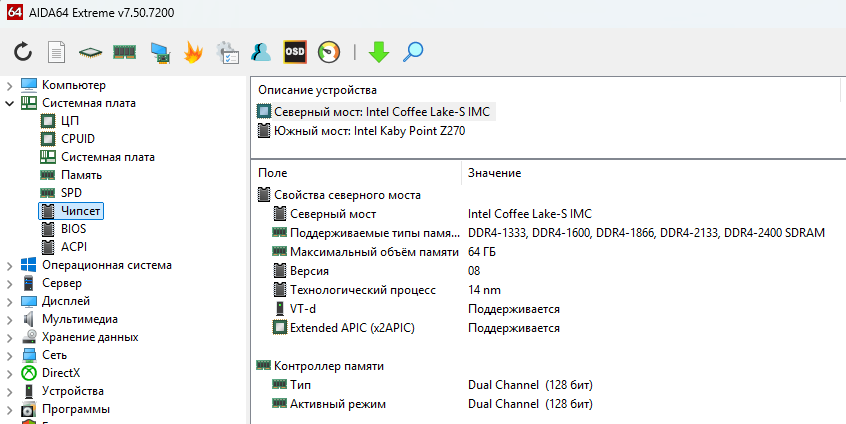Select Сеть in the tree
This screenshot has width=846, height=424.
pyautogui.click(x=54, y=355)
